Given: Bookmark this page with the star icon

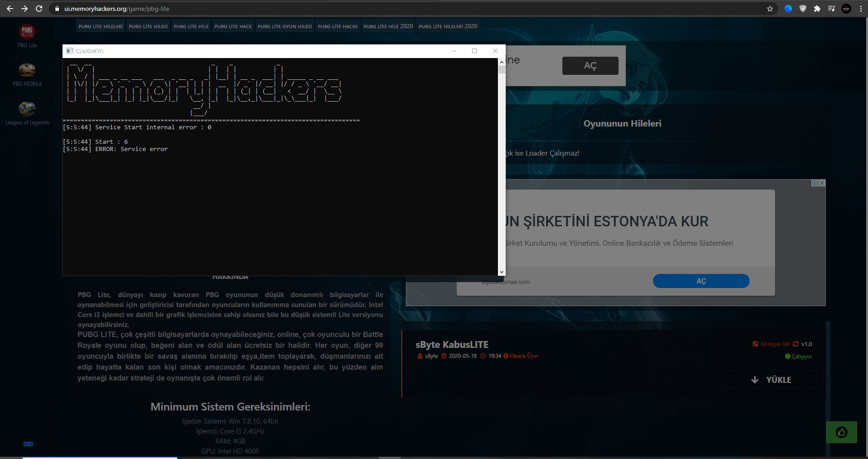Looking at the screenshot, I should [770, 9].
